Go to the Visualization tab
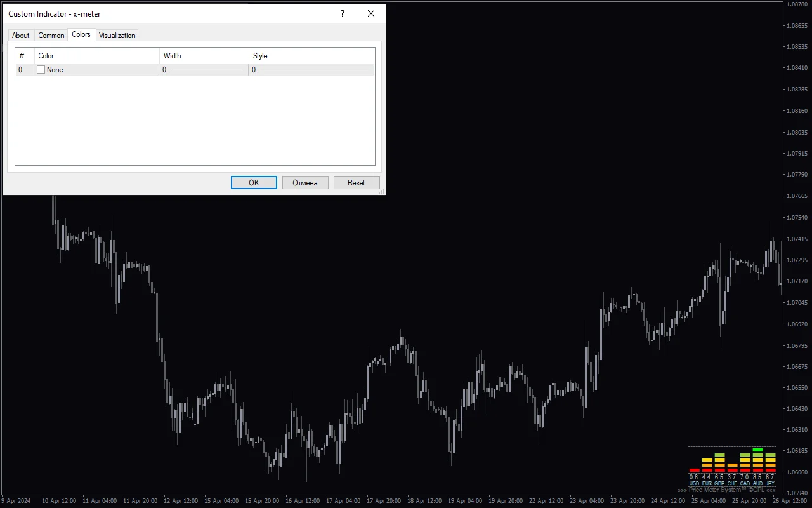Viewport: 812px width, 508px height. [117, 36]
